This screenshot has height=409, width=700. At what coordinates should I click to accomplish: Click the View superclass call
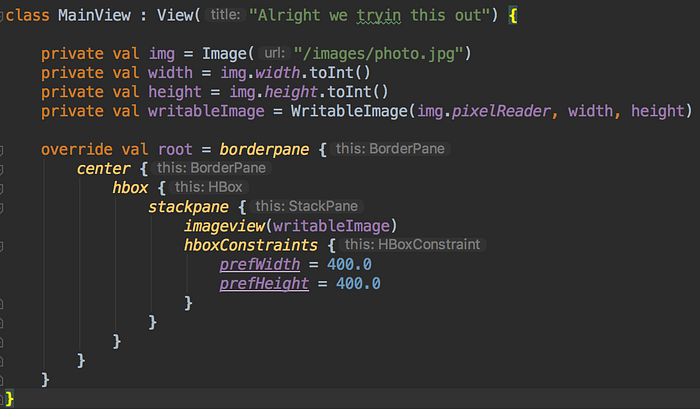tap(174, 16)
